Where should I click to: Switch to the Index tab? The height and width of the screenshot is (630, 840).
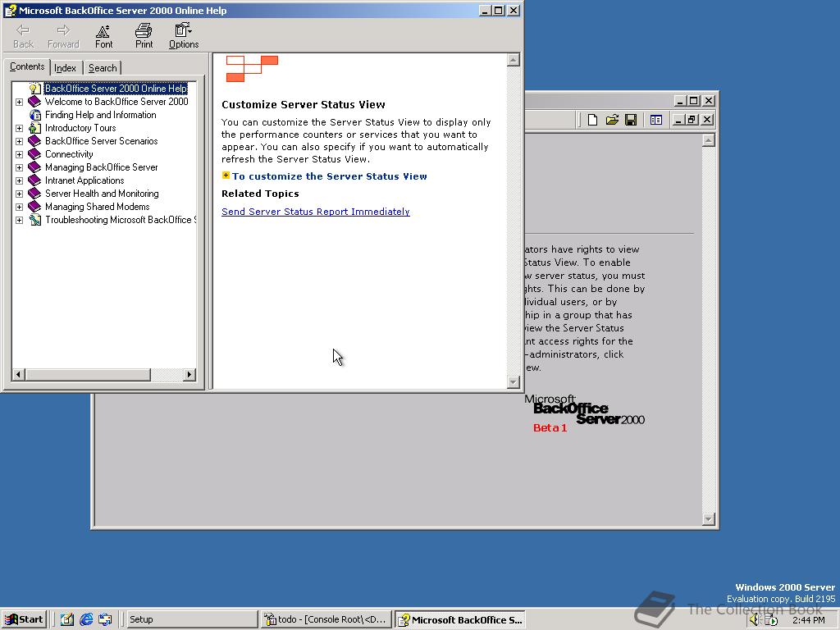coord(66,68)
